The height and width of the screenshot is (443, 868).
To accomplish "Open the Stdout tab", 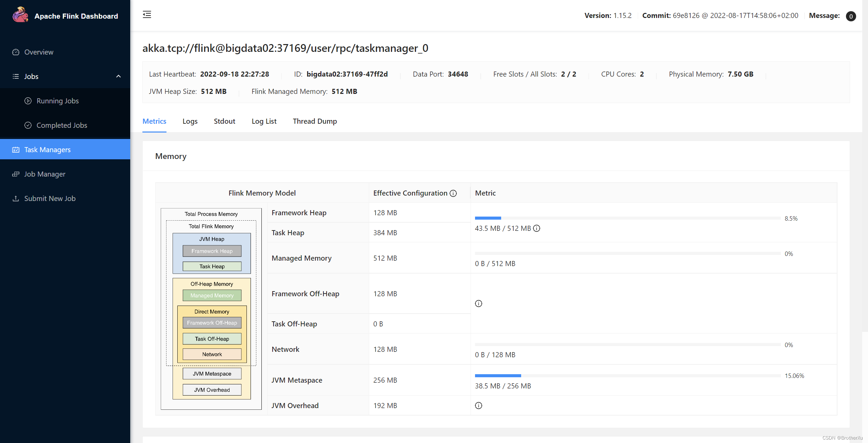I will (x=224, y=121).
